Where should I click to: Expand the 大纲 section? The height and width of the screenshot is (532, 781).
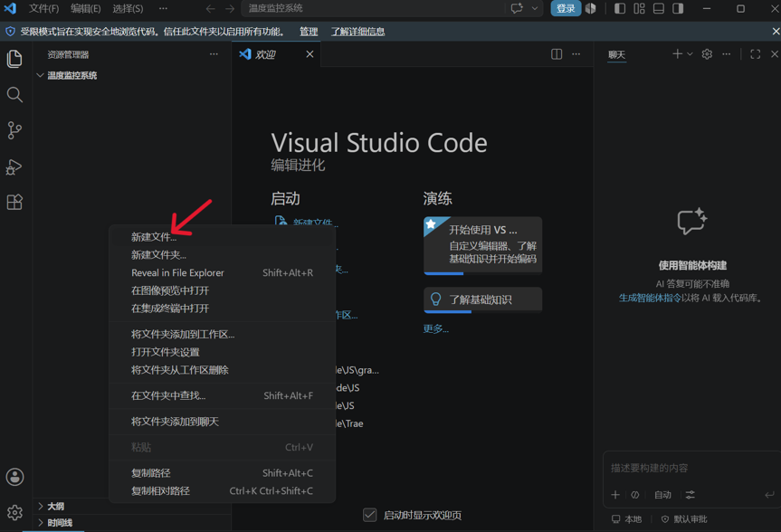pyautogui.click(x=41, y=506)
